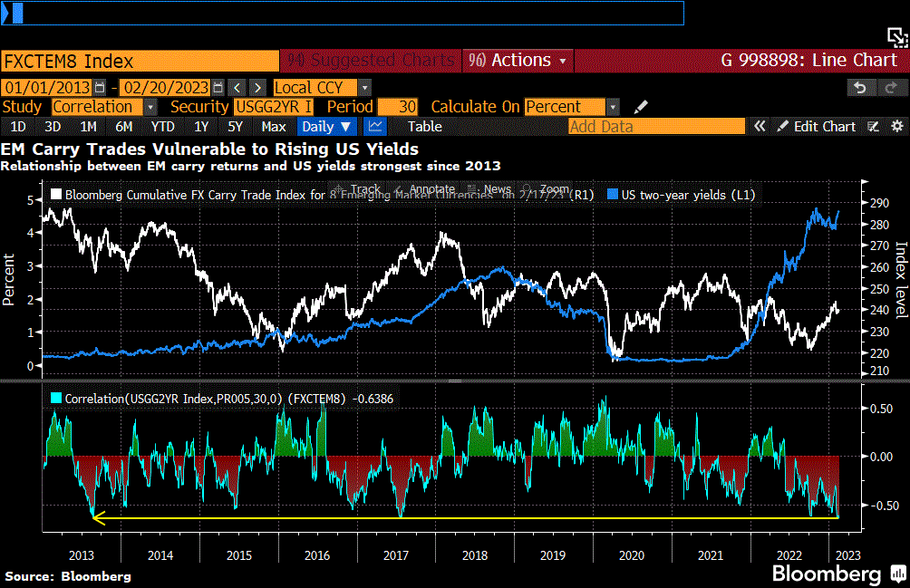Select the 6M range tab
Viewport: 910px width, 588px height.
[123, 127]
